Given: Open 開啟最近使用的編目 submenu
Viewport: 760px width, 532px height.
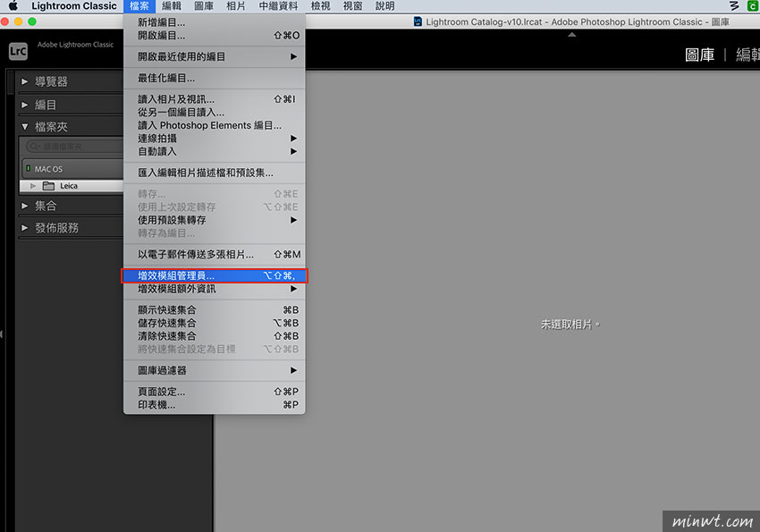Looking at the screenshot, I should (x=215, y=56).
